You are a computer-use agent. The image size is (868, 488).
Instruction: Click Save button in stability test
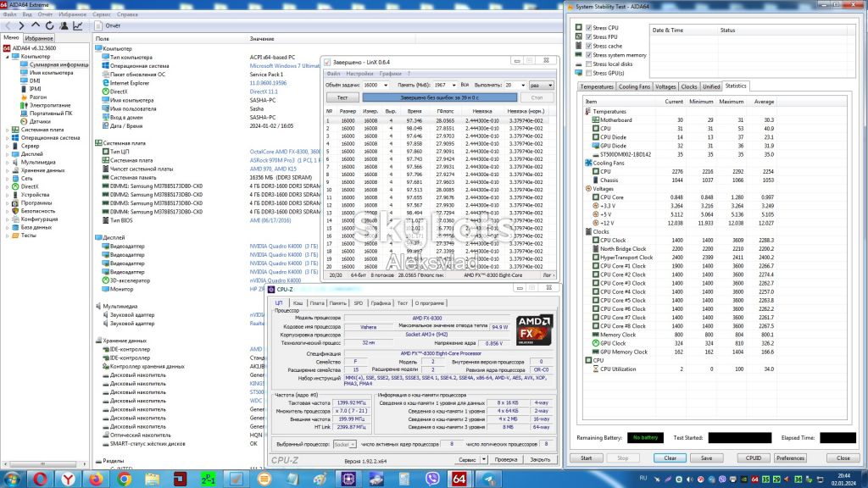click(706, 458)
